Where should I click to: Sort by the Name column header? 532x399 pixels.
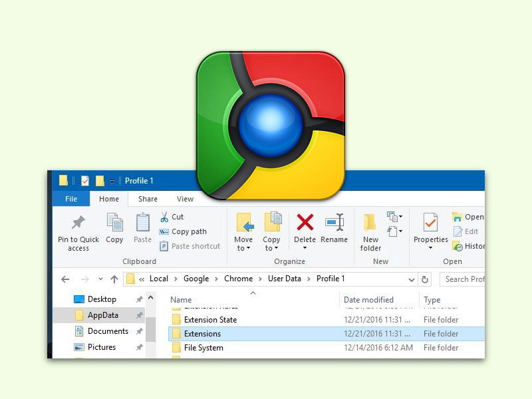[x=181, y=300]
